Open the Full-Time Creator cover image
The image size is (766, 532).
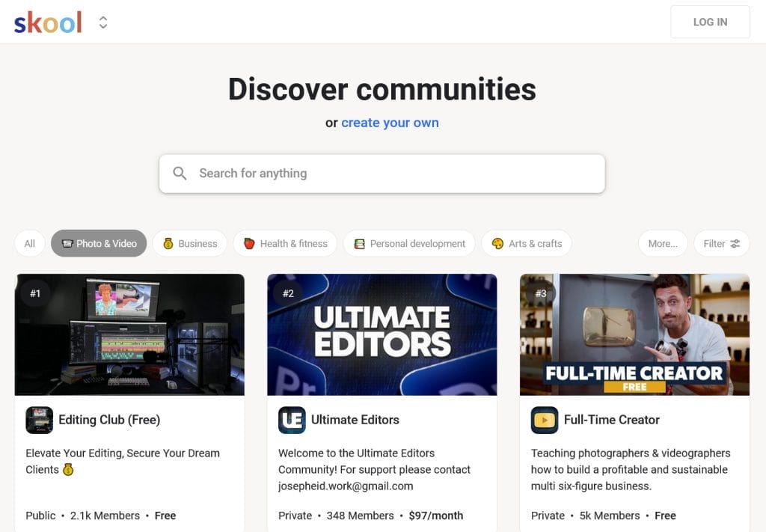tap(634, 334)
